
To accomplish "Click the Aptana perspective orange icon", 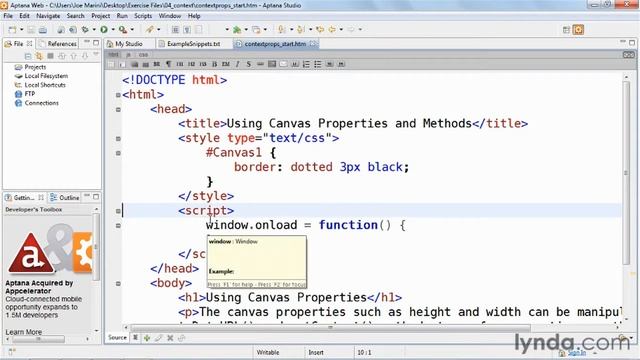I will (578, 29).
